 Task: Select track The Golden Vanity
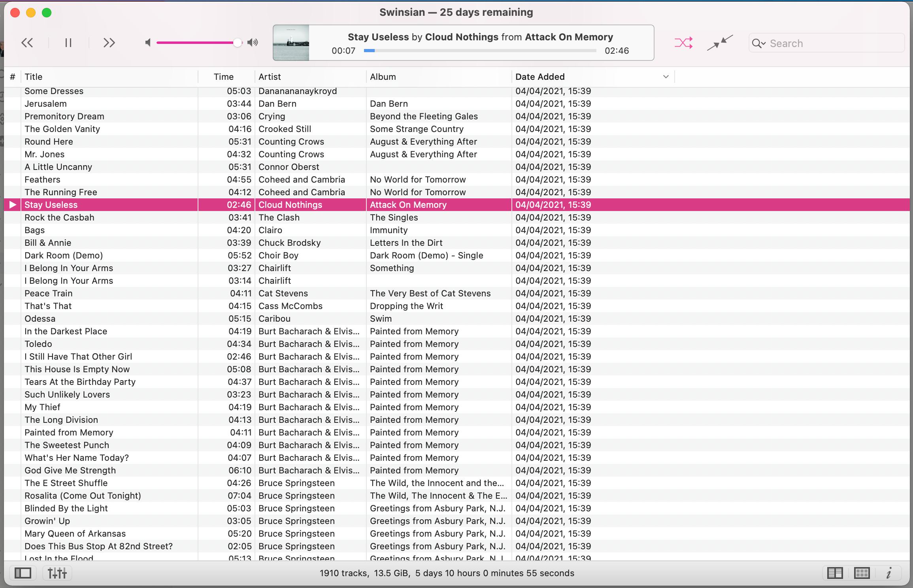point(457,129)
